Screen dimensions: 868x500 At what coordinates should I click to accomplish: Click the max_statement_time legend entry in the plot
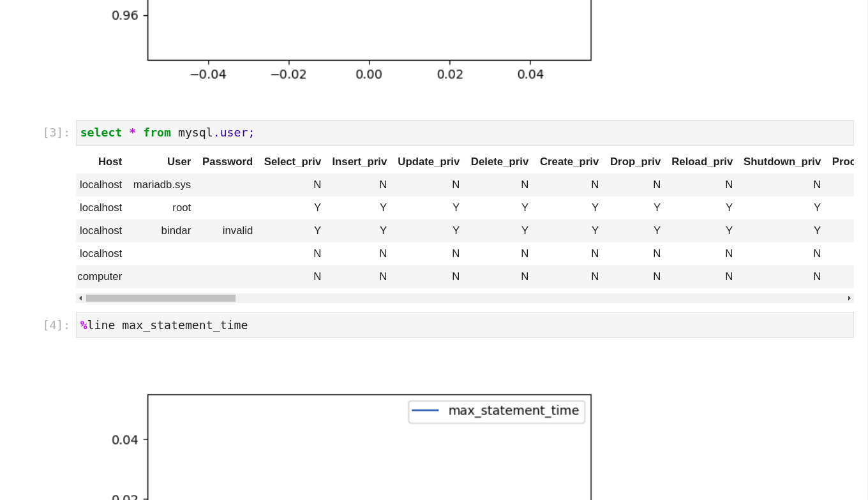497,411
